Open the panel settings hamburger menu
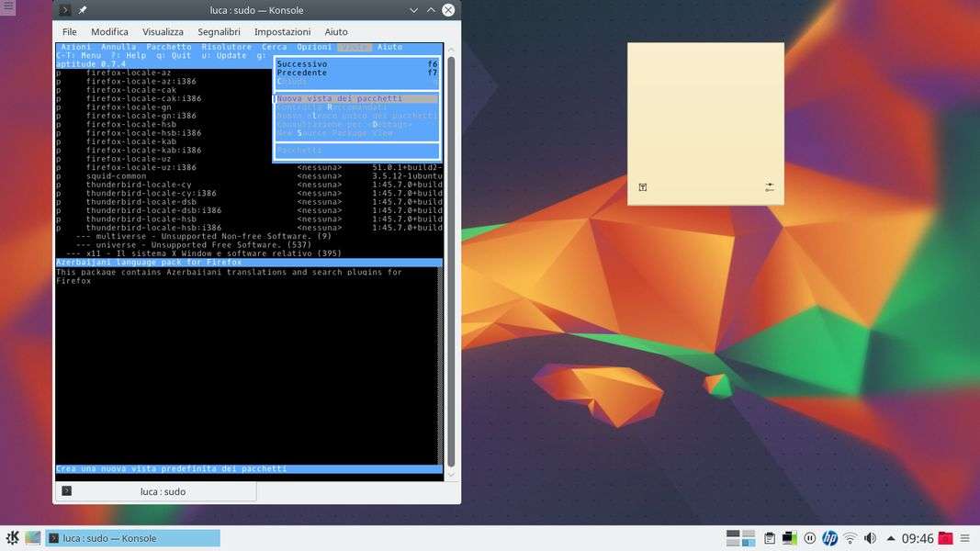 [966, 538]
